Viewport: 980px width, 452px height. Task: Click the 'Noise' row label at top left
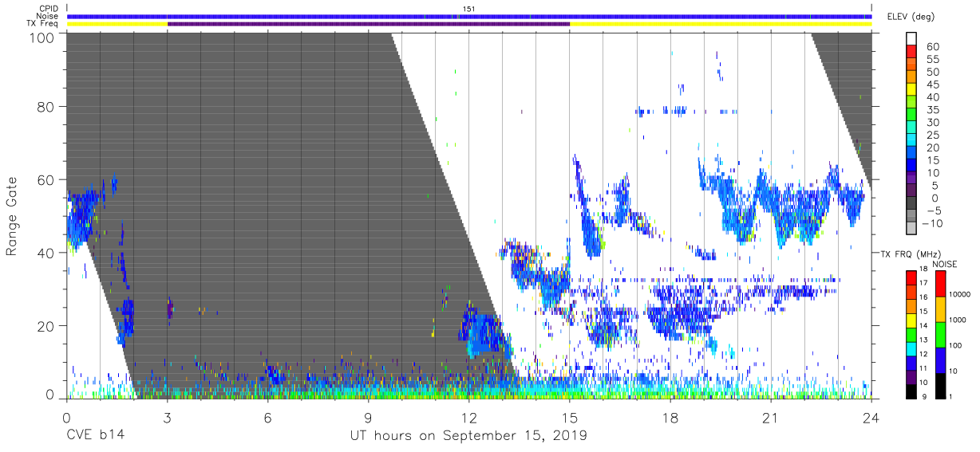point(48,16)
